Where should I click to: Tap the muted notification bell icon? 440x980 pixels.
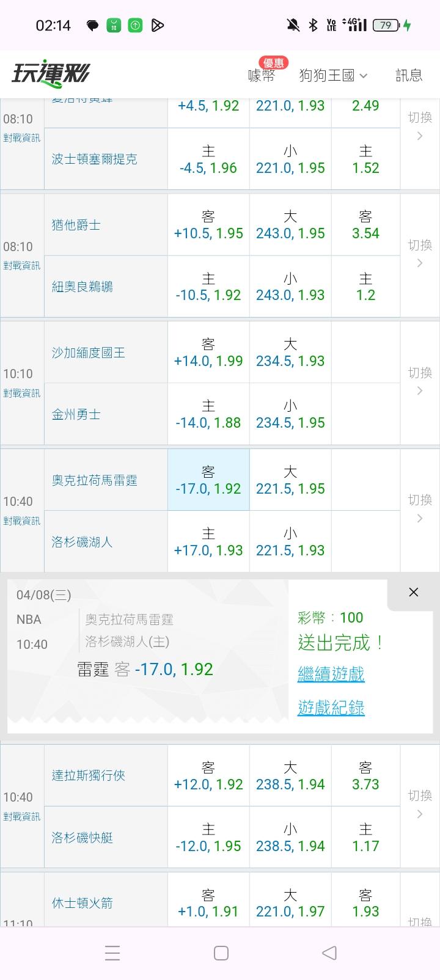tap(293, 25)
